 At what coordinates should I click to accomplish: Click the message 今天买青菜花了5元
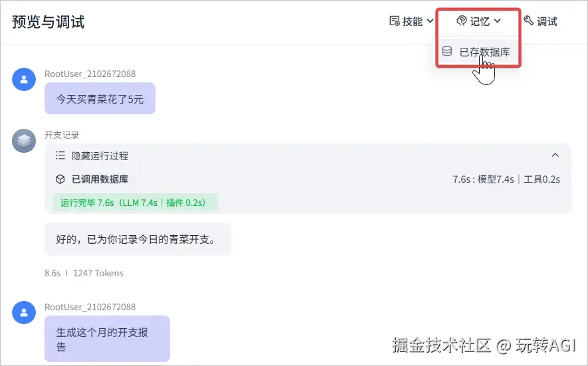(x=100, y=98)
